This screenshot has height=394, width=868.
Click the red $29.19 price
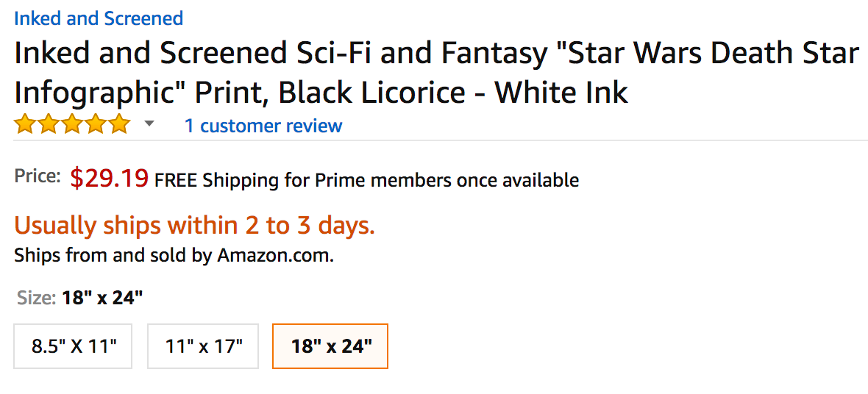(x=110, y=179)
